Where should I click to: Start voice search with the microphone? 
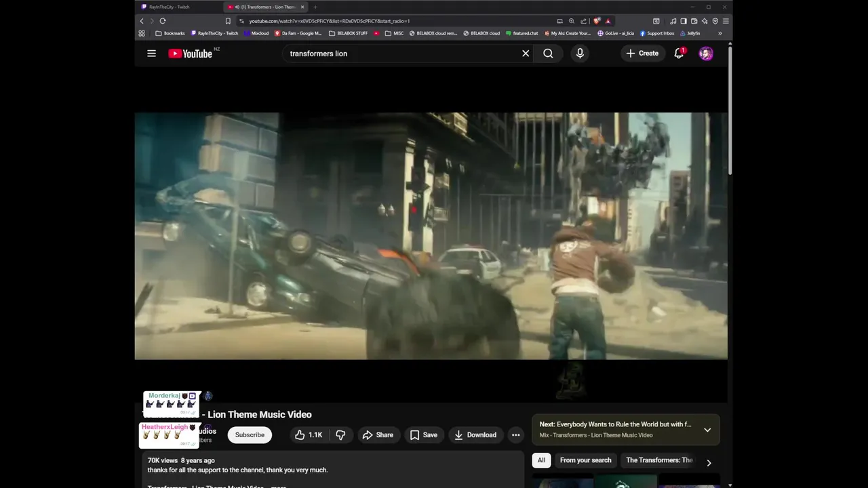click(580, 54)
